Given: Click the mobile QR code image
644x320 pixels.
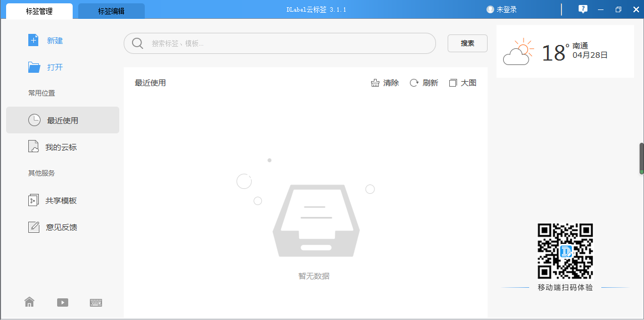Looking at the screenshot, I should (565, 251).
